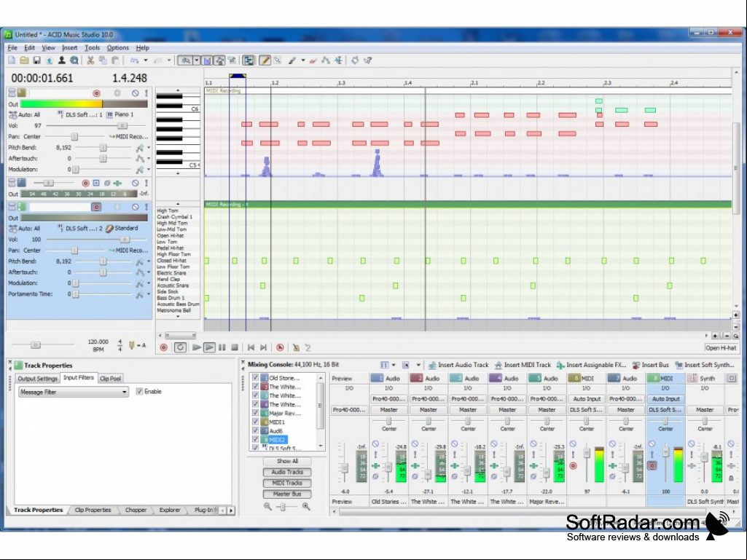Switch to the Output Settings tab
The image size is (747, 560).
pos(38,379)
